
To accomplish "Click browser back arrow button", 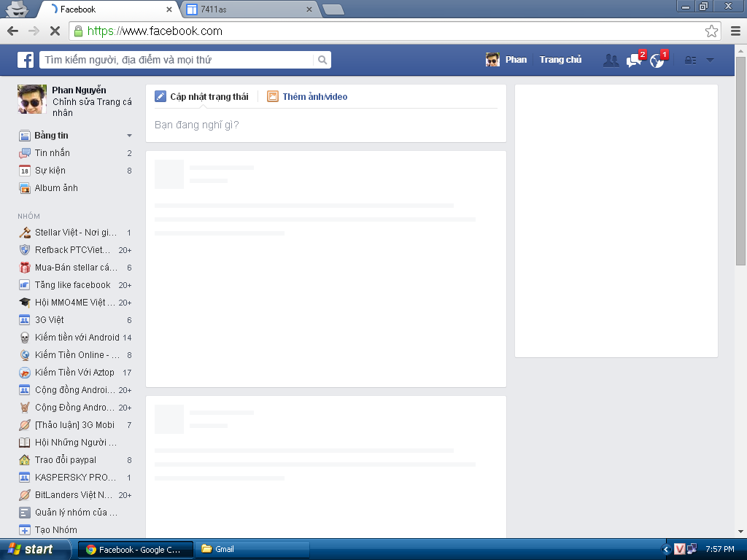I will pyautogui.click(x=13, y=31).
